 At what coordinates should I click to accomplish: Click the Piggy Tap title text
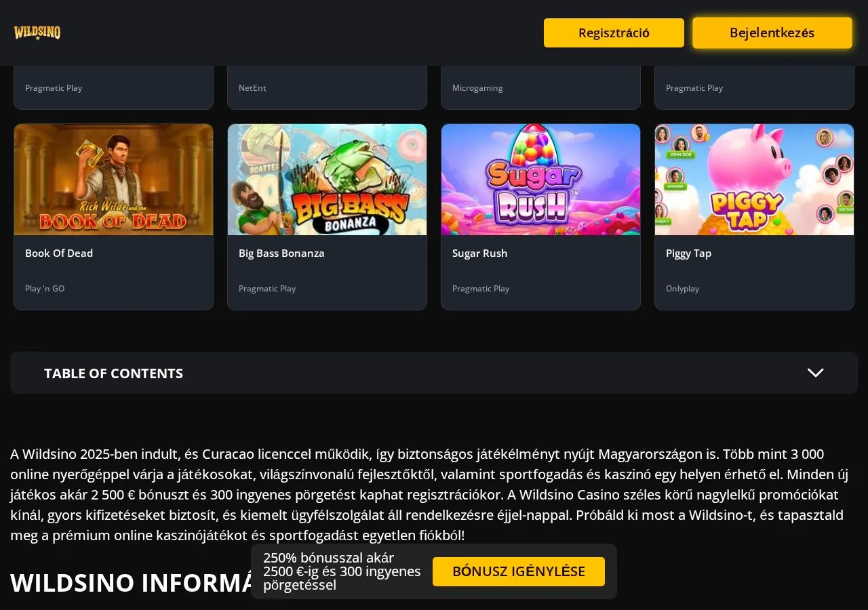pyautogui.click(x=688, y=253)
